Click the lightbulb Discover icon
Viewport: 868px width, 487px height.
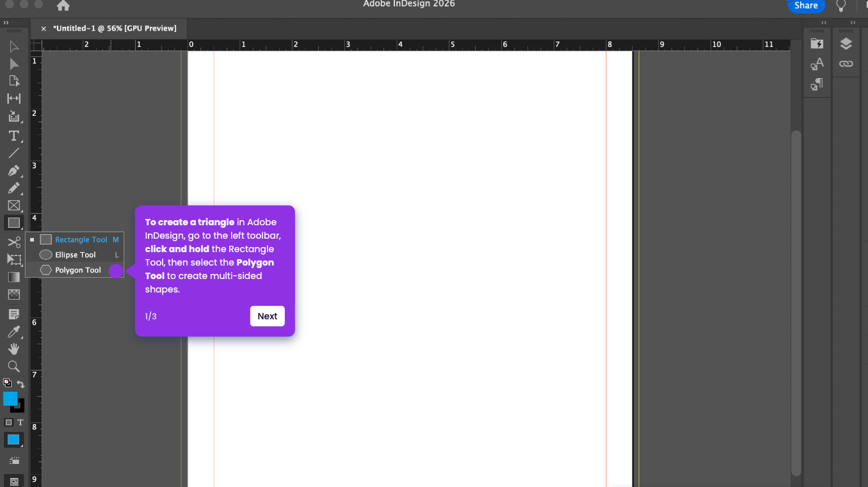841,6
